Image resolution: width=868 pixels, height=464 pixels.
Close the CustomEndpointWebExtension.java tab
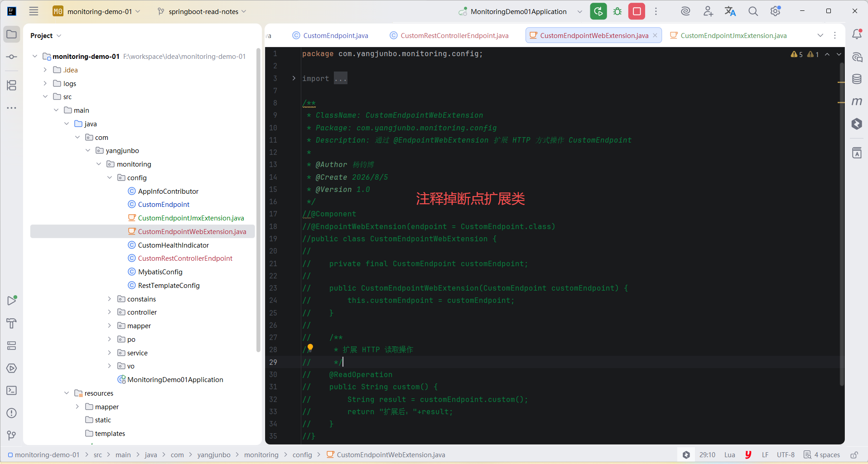tap(655, 35)
